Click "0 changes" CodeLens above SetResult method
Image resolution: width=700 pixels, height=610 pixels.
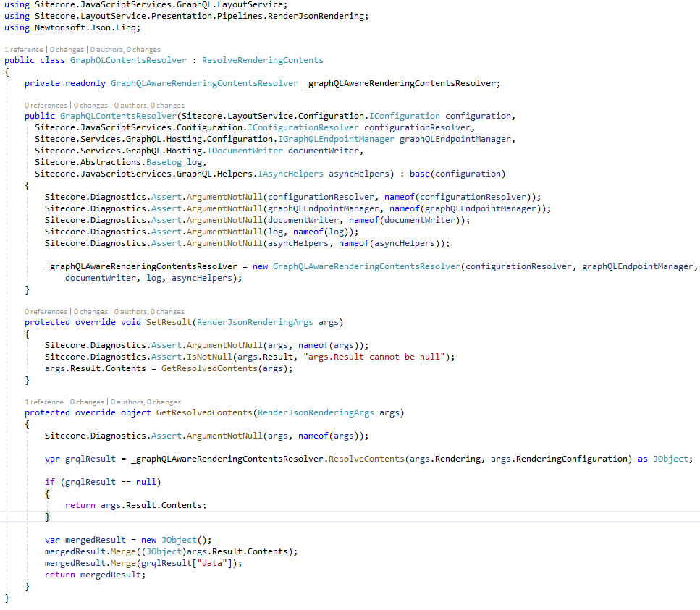pyautogui.click(x=90, y=311)
